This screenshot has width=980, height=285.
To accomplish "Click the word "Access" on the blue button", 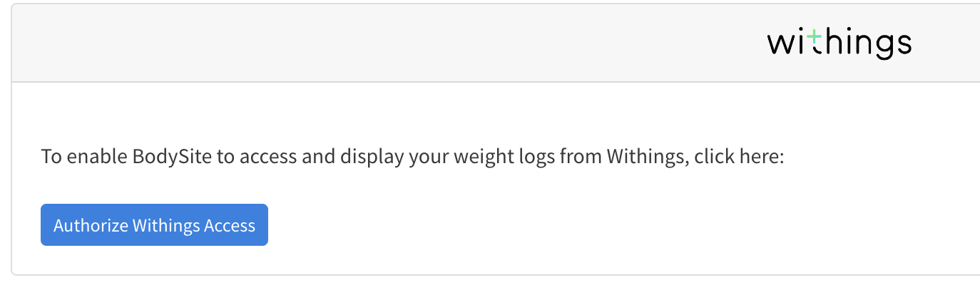I will coord(230,226).
